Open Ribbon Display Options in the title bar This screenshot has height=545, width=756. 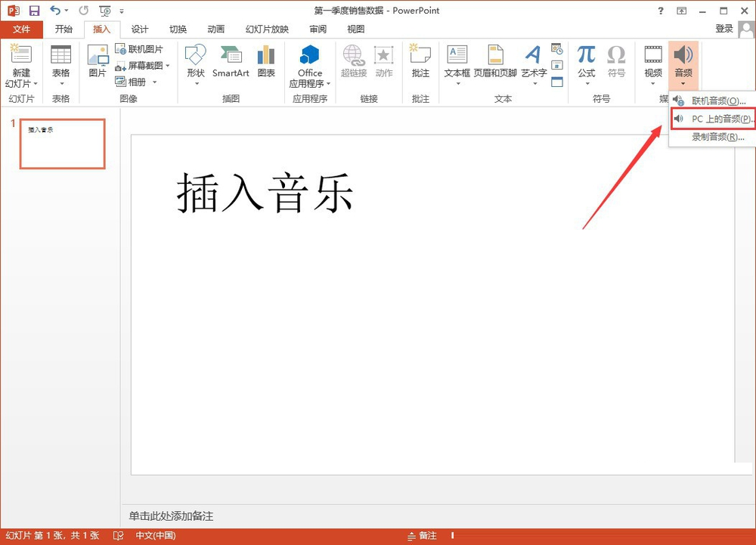(681, 10)
